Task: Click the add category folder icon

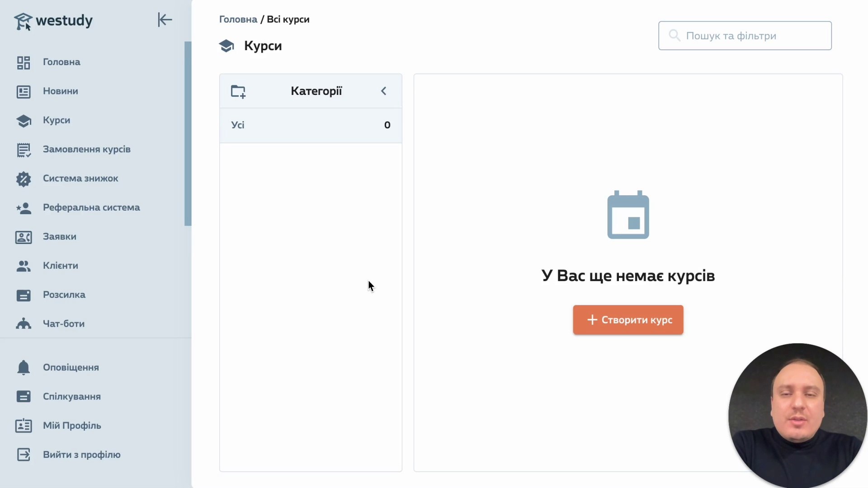Action: coord(238,91)
